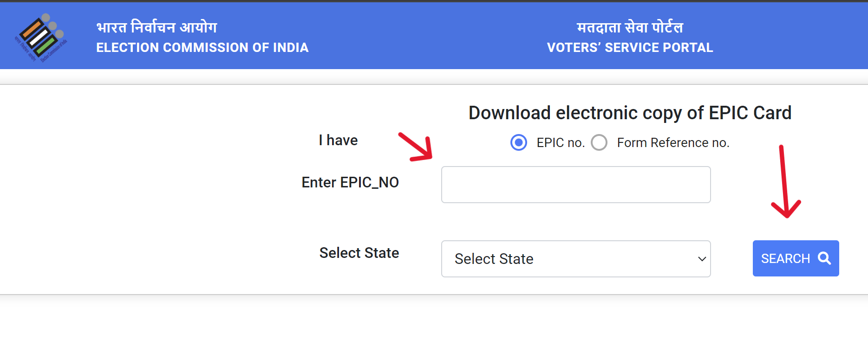This screenshot has width=868, height=353.
Task: Click the Form Reference no. text label
Action: (x=673, y=142)
